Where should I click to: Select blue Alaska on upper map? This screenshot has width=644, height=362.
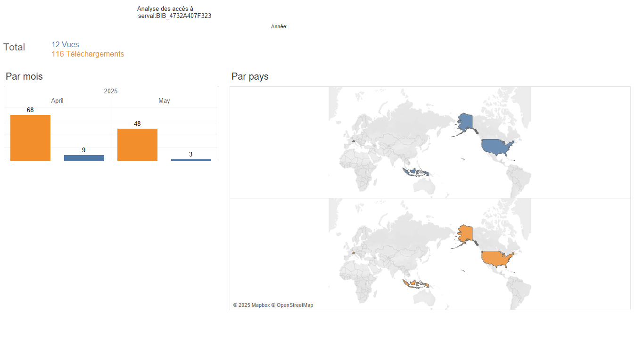(465, 122)
